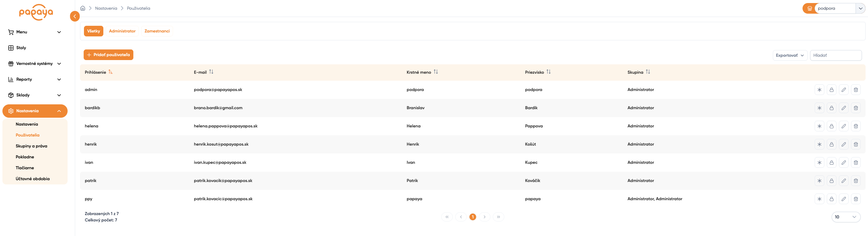The width and height of the screenshot is (868, 236).
Task: Click lock icon for henrik
Action: tap(831, 144)
